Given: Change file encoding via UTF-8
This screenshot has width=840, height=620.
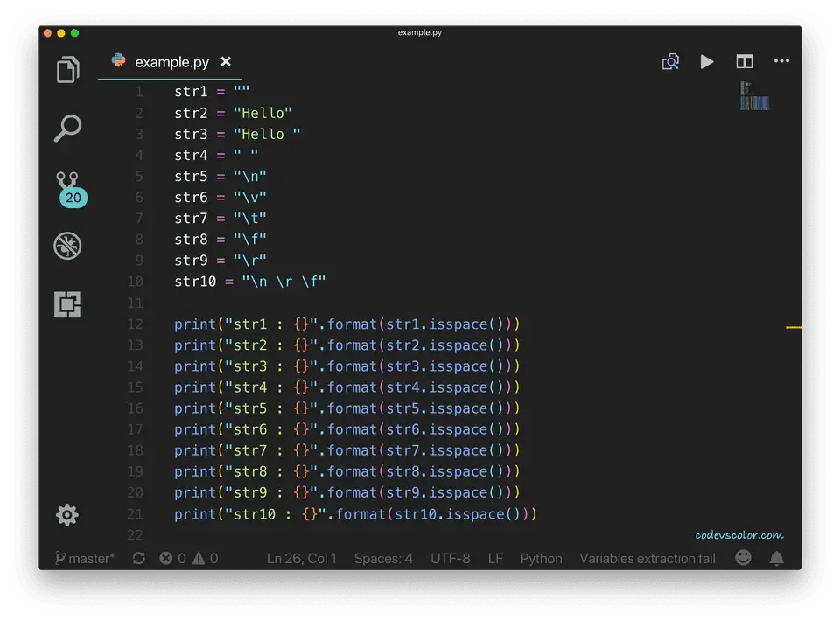Looking at the screenshot, I should [450, 558].
